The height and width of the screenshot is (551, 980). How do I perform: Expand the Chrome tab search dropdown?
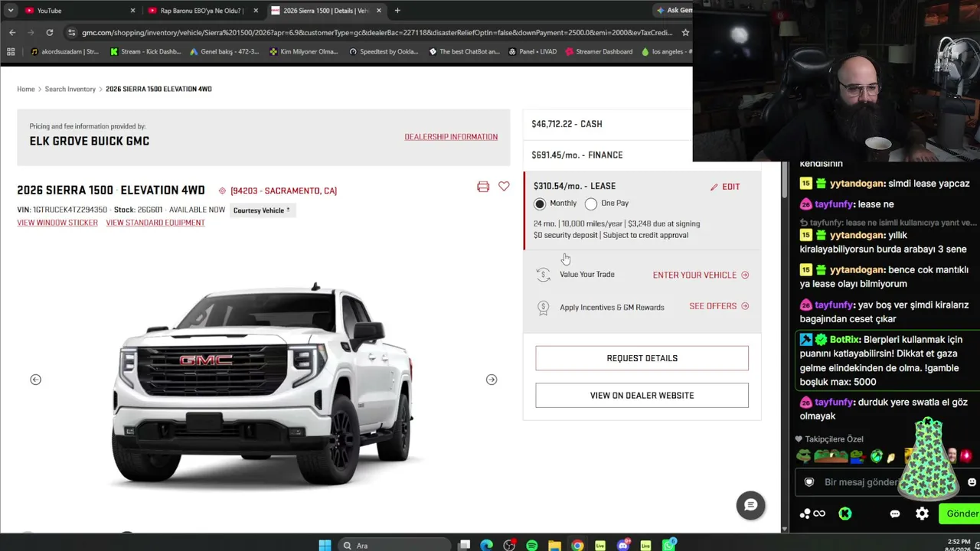[11, 11]
